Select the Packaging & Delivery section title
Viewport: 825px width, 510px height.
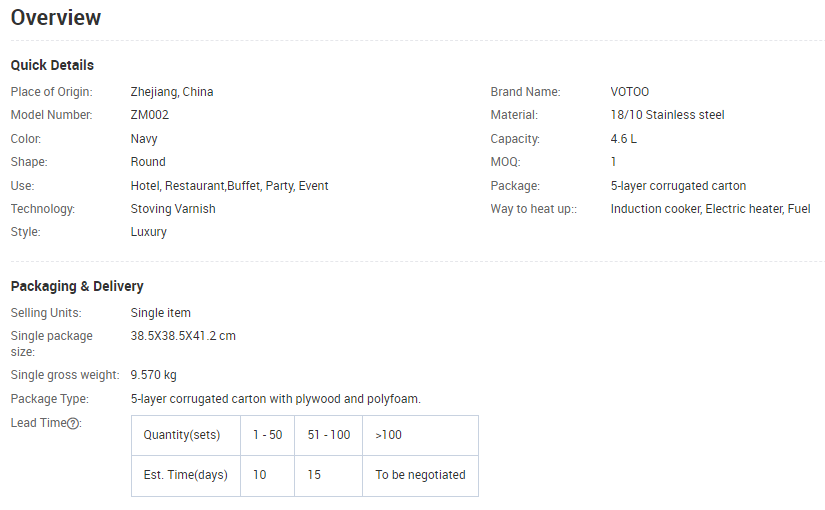pos(77,286)
